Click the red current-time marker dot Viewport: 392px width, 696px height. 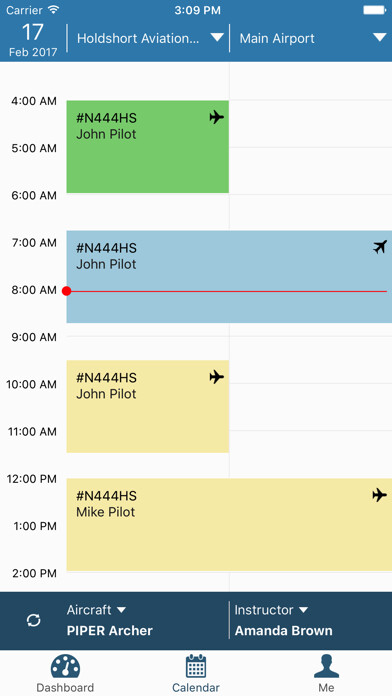pyautogui.click(x=67, y=291)
